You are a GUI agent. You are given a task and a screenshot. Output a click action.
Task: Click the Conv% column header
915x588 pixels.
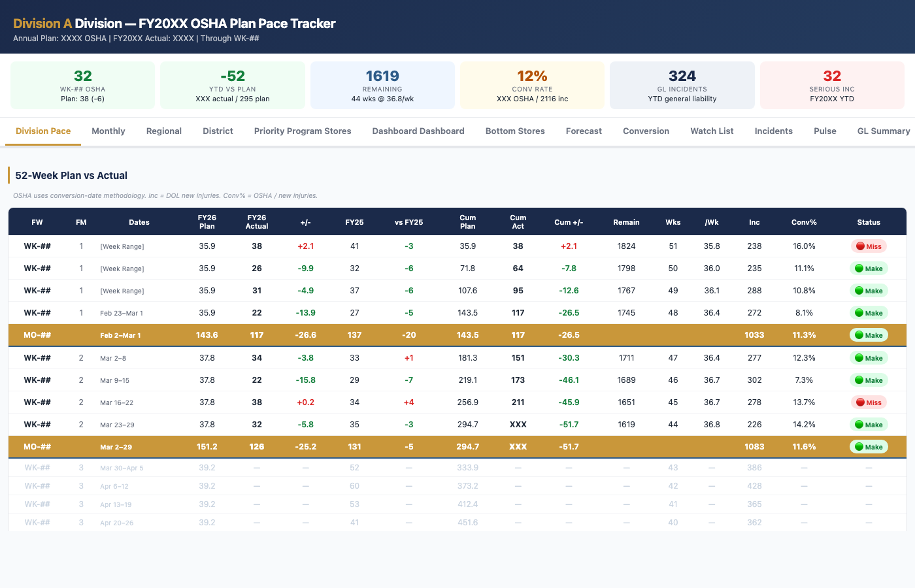[x=803, y=222]
